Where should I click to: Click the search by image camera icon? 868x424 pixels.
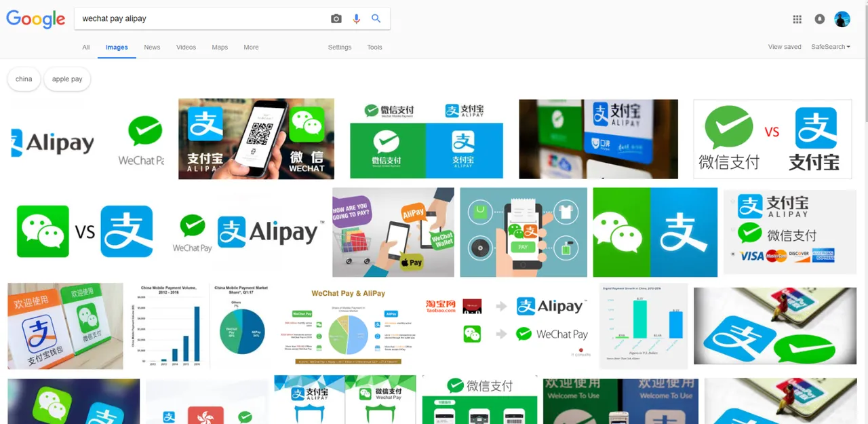tap(336, 19)
